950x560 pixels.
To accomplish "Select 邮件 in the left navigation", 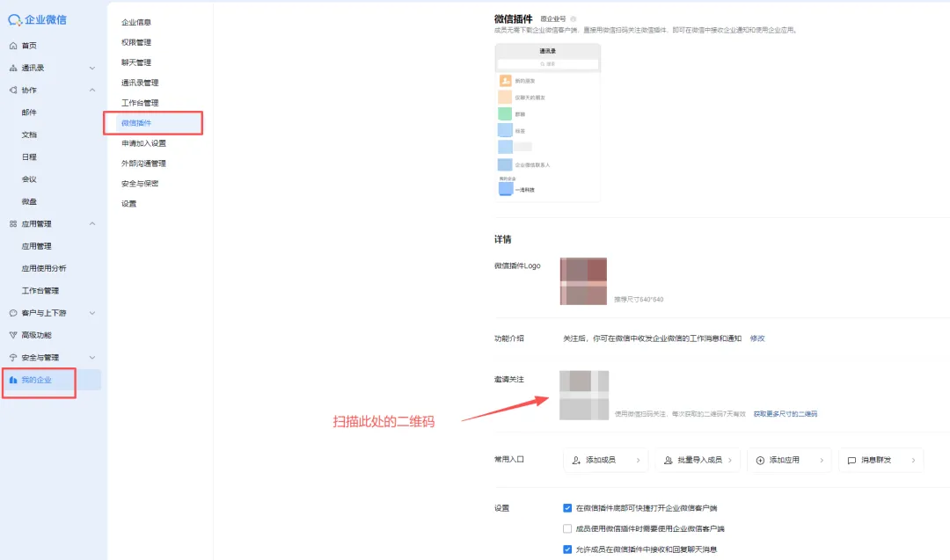I will (x=29, y=112).
